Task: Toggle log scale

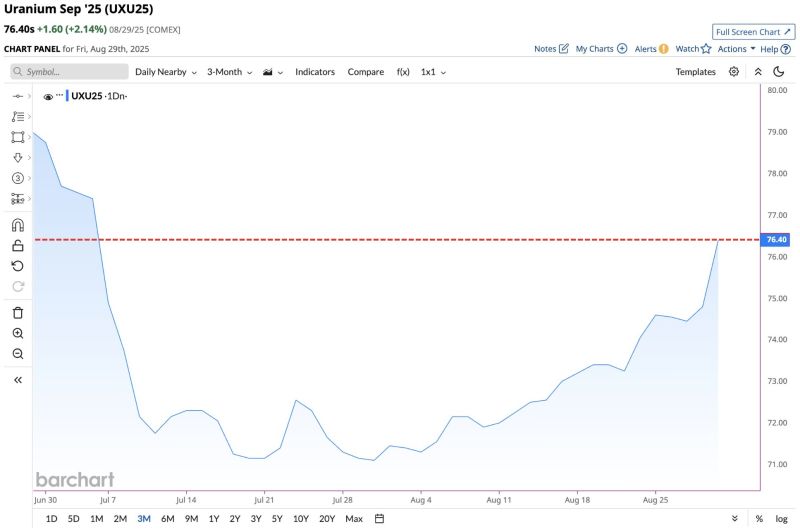Action: click(x=781, y=519)
